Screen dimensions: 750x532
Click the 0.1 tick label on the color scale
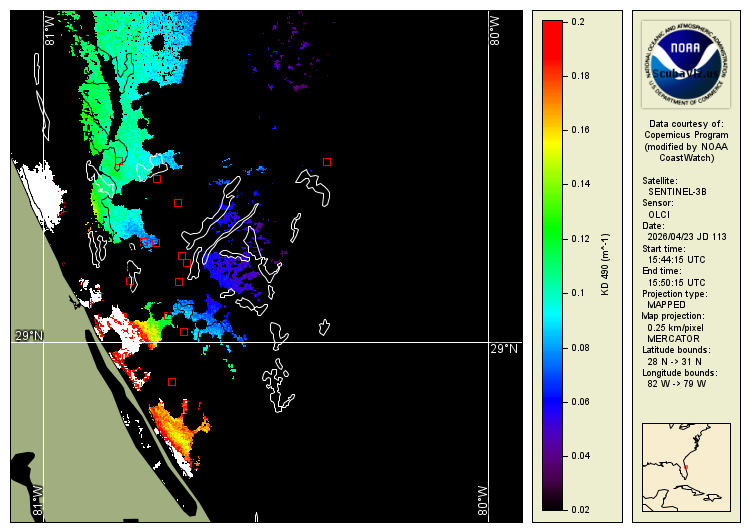(577, 293)
